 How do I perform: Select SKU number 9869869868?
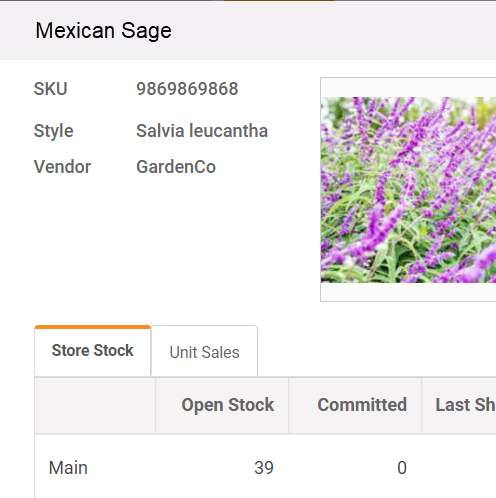pyautogui.click(x=187, y=89)
